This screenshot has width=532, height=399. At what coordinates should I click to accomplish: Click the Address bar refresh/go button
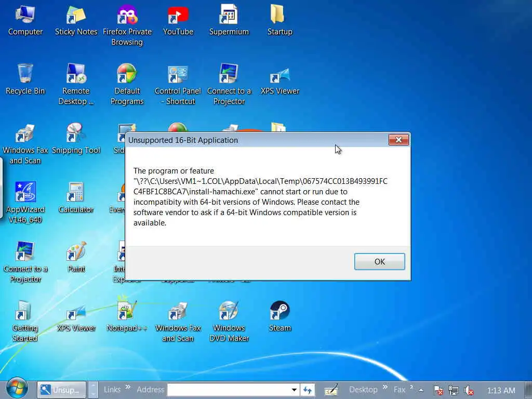tap(308, 390)
